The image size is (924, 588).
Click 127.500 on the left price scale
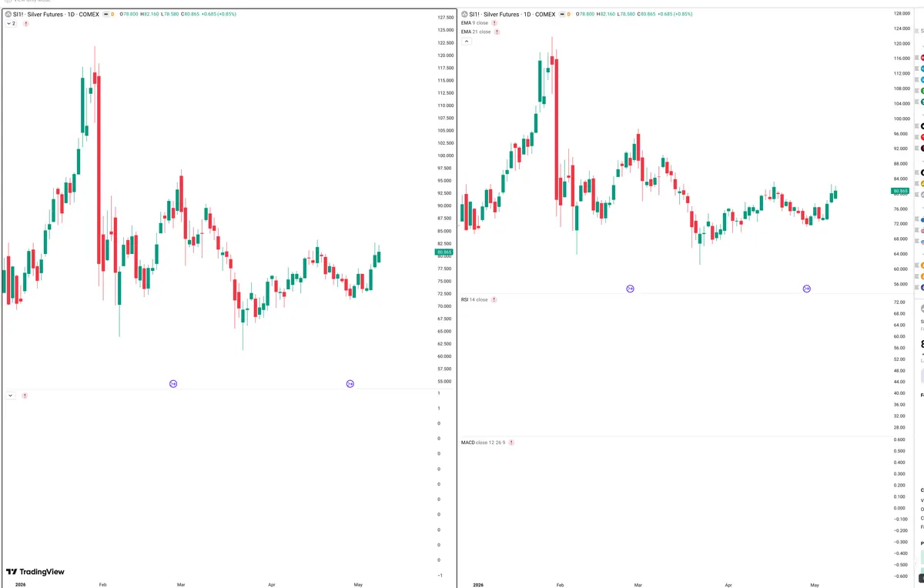445,18
